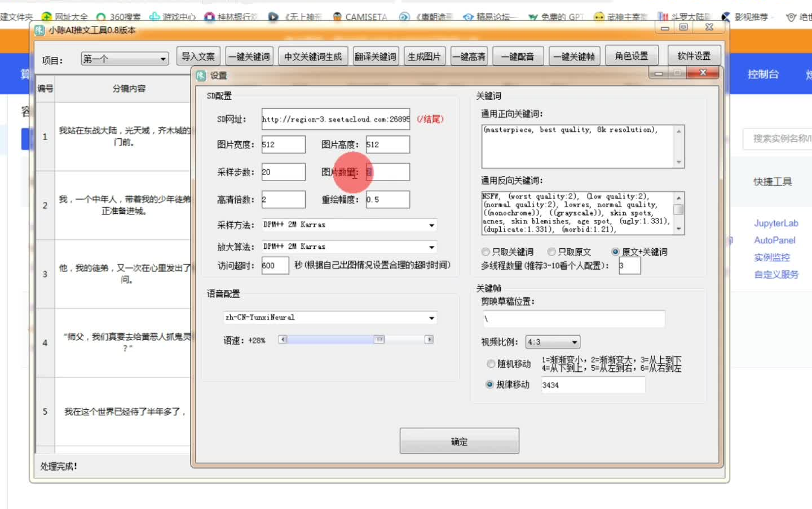Open the 项目 dropdown showing 第一个
The height and width of the screenshot is (509, 812).
click(x=125, y=59)
